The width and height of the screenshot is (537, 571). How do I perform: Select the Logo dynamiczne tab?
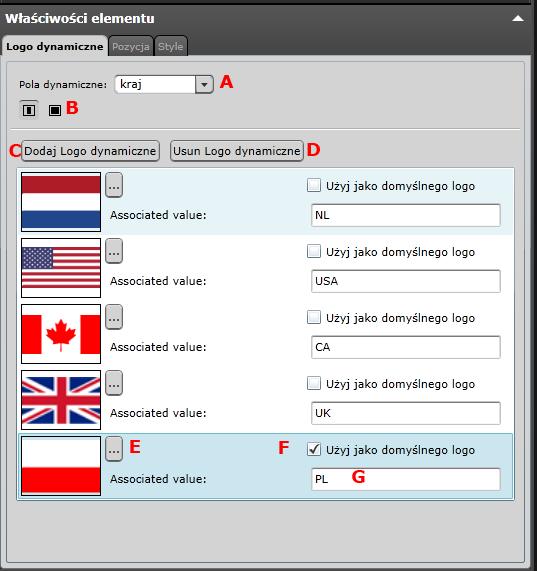click(55, 47)
